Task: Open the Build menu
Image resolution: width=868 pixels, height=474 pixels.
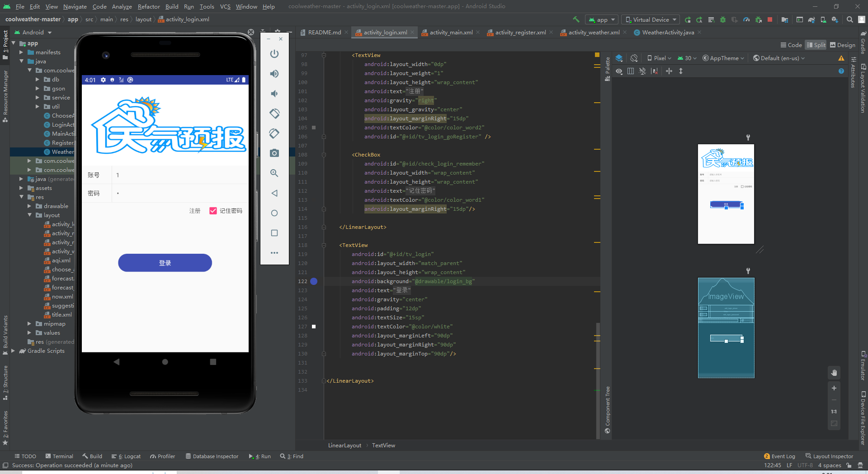Action: click(172, 6)
